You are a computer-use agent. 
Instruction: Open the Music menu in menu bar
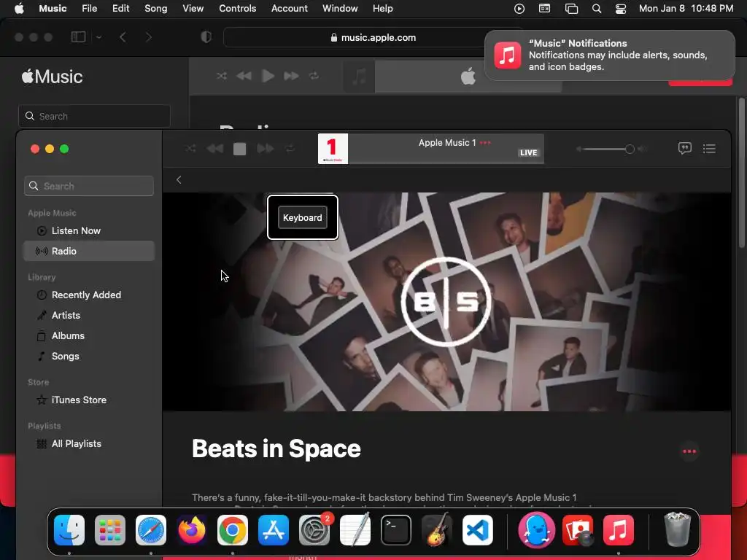tap(53, 9)
